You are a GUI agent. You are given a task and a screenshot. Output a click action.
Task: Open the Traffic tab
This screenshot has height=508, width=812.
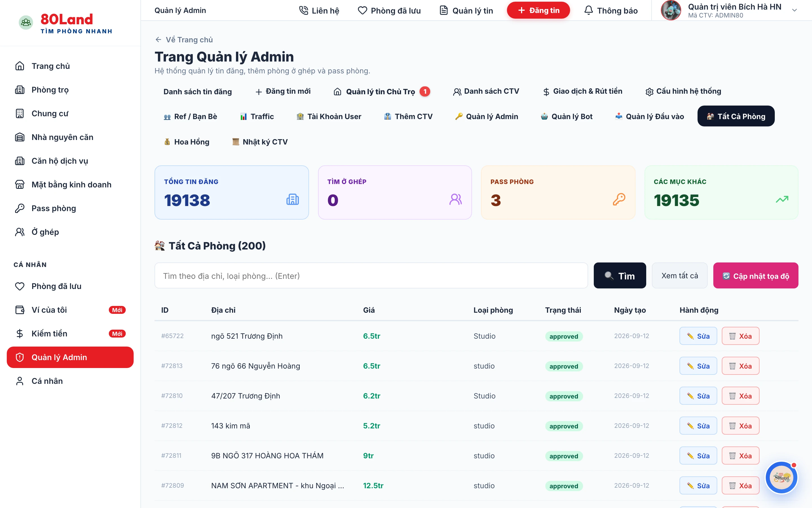[257, 116]
